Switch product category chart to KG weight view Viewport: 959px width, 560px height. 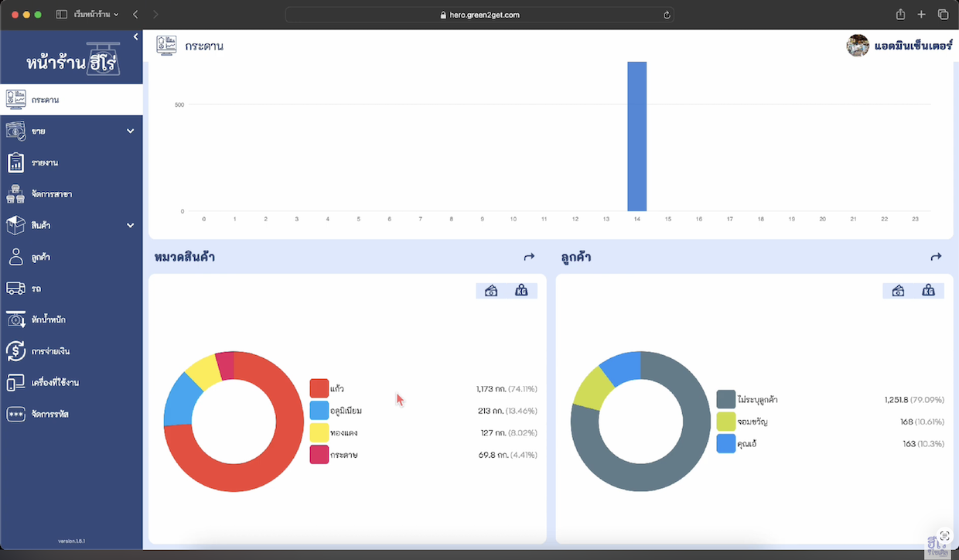click(x=521, y=291)
